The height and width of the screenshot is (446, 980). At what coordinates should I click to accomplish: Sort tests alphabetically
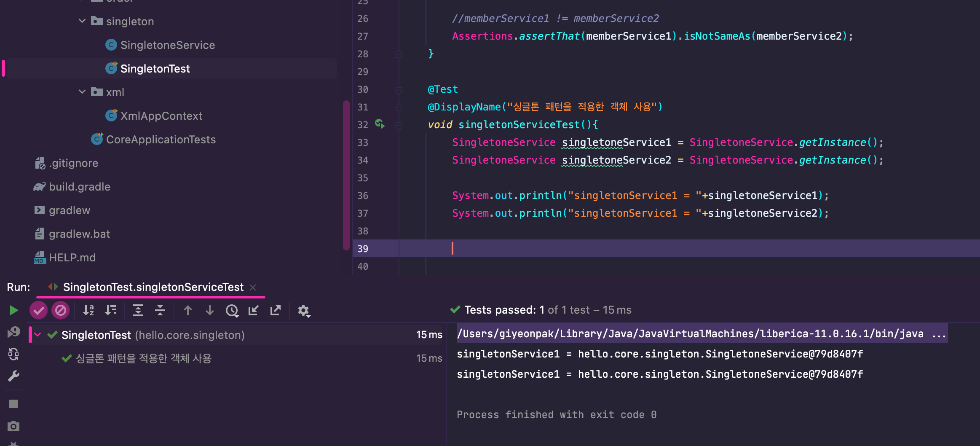(88, 311)
